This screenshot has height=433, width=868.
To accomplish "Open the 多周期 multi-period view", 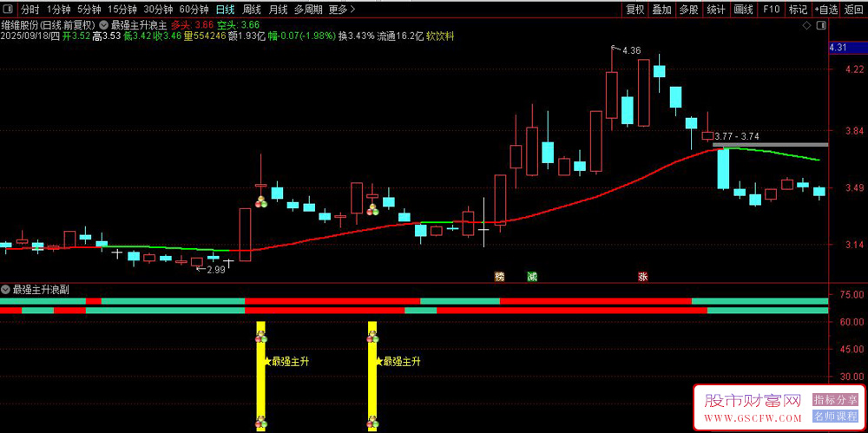I will tap(308, 10).
